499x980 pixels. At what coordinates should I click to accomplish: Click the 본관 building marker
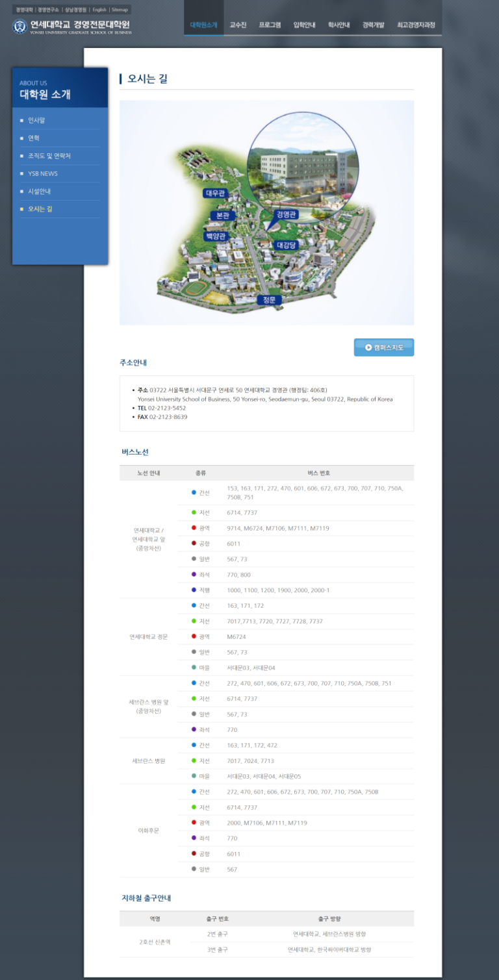pos(222,216)
